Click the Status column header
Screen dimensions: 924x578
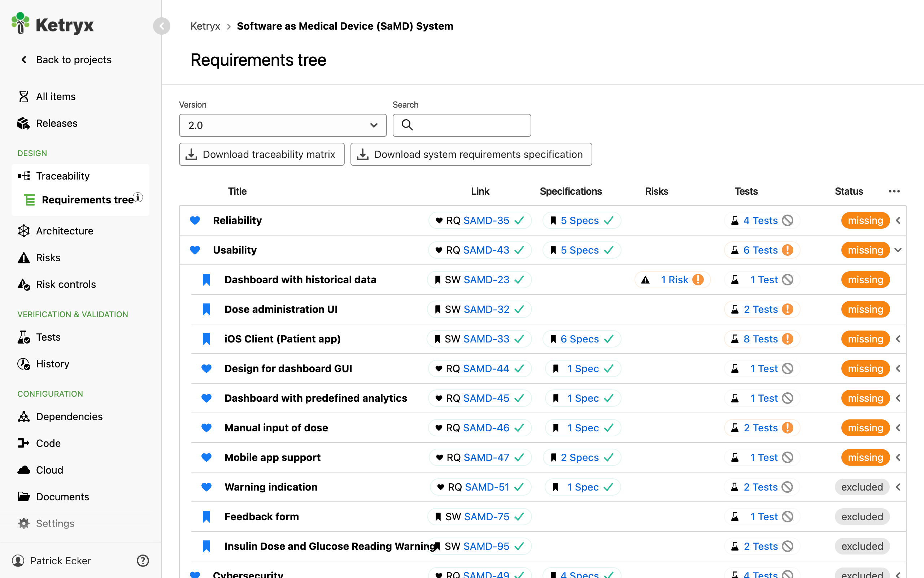click(849, 191)
